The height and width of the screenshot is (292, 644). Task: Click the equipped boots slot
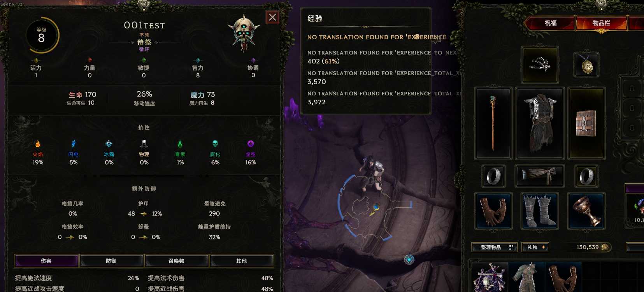(540, 211)
